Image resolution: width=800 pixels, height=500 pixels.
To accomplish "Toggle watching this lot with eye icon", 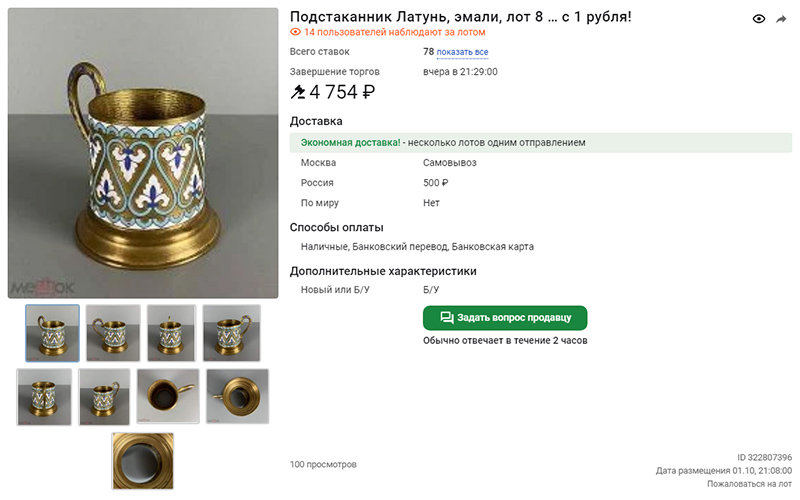I will [x=759, y=19].
